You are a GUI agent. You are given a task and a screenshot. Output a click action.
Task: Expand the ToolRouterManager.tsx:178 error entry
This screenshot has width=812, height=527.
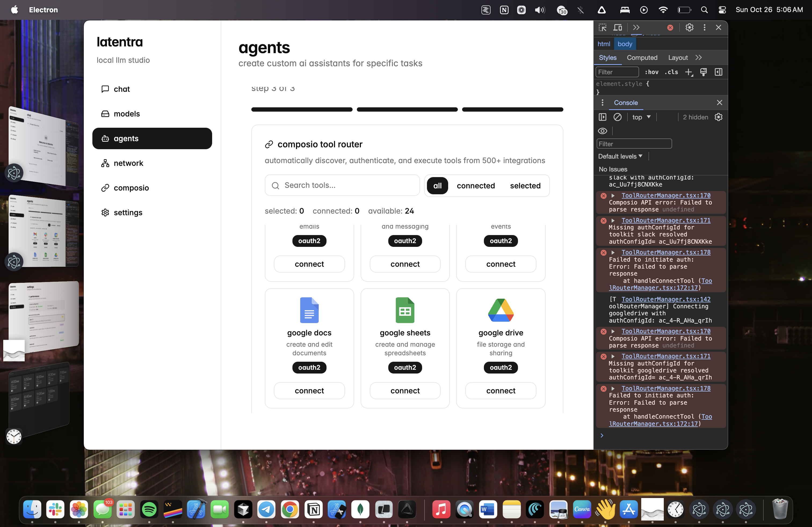[613, 252]
